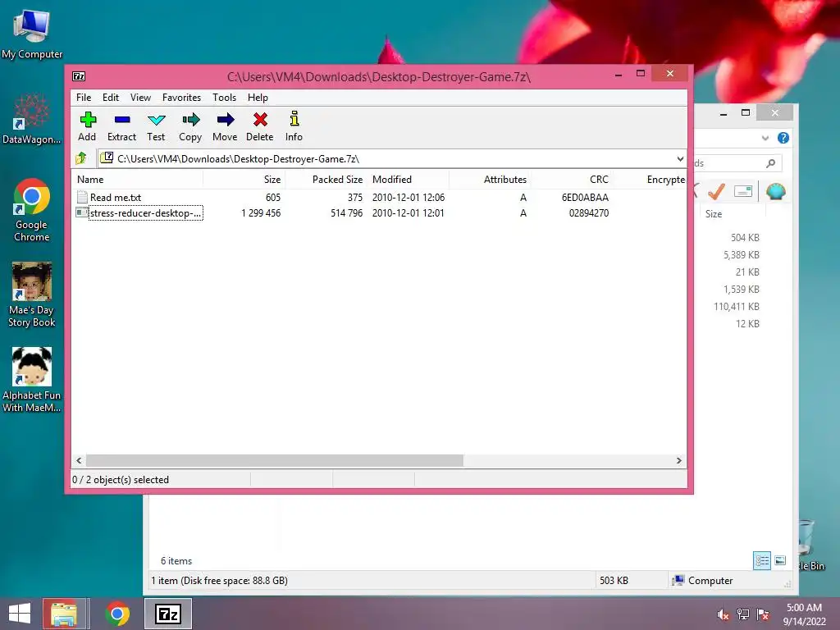Viewport: 840px width, 630px height.
Task: Select the Read me.txt file icon
Action: [82, 197]
